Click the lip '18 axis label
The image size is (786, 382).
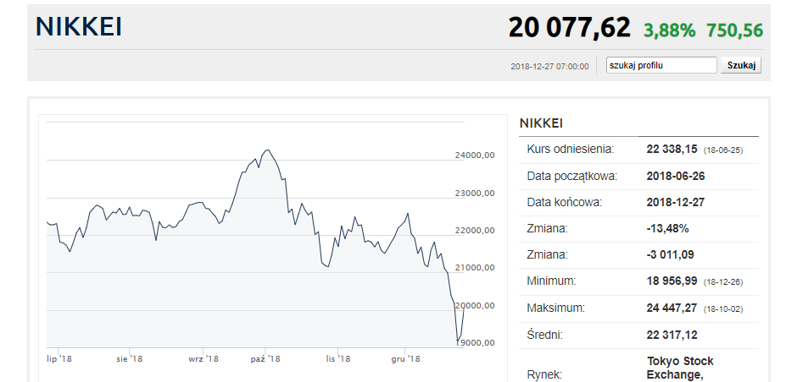click(58, 359)
